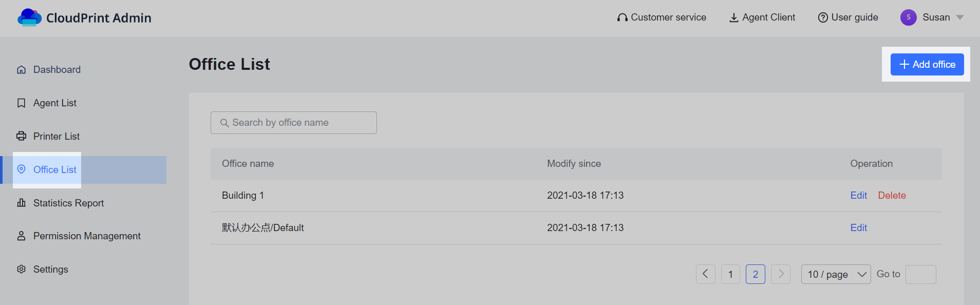Switch to page 1 of the list

tap(730, 274)
